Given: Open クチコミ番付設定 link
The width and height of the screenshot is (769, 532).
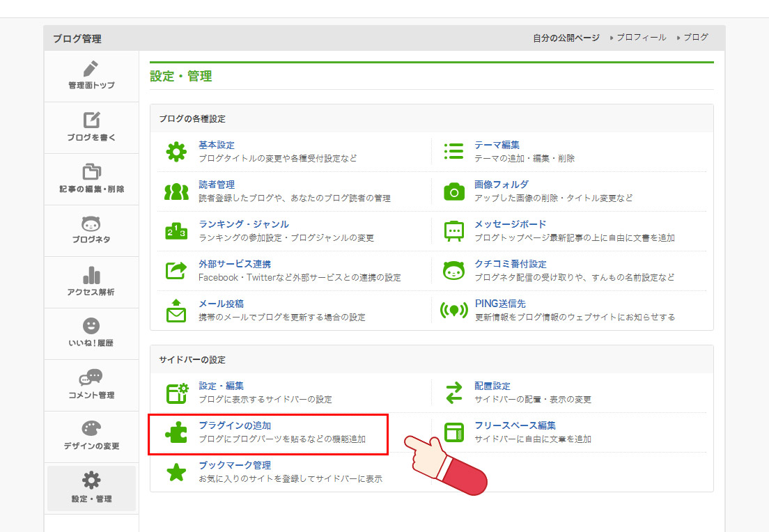Looking at the screenshot, I should 510,265.
